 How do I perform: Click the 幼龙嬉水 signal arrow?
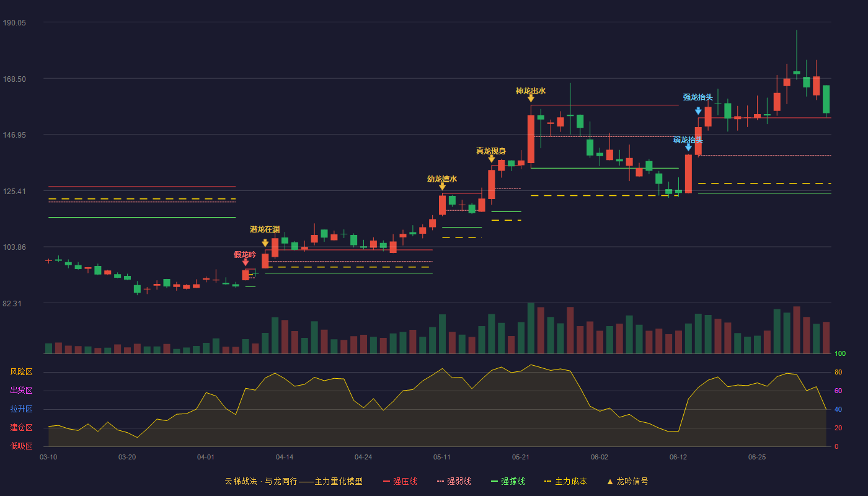(442, 186)
